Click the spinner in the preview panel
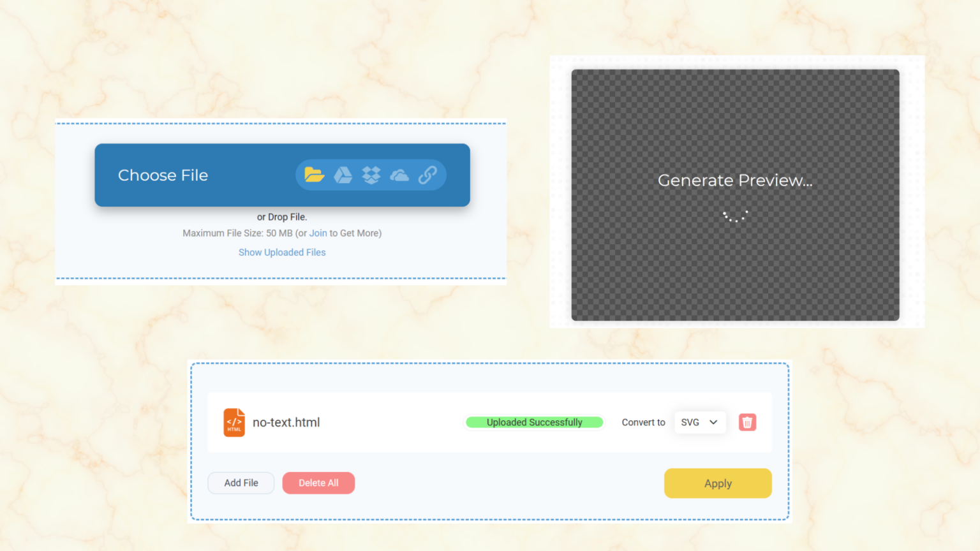Viewport: 980px width, 551px height. 735,216
